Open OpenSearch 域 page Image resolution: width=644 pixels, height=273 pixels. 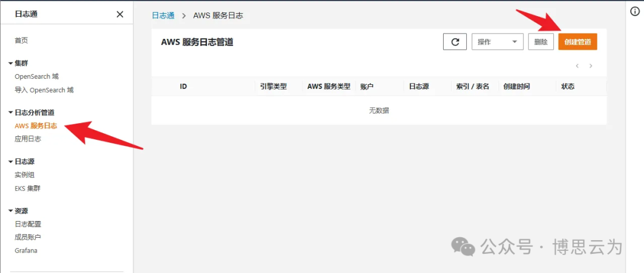(37, 76)
